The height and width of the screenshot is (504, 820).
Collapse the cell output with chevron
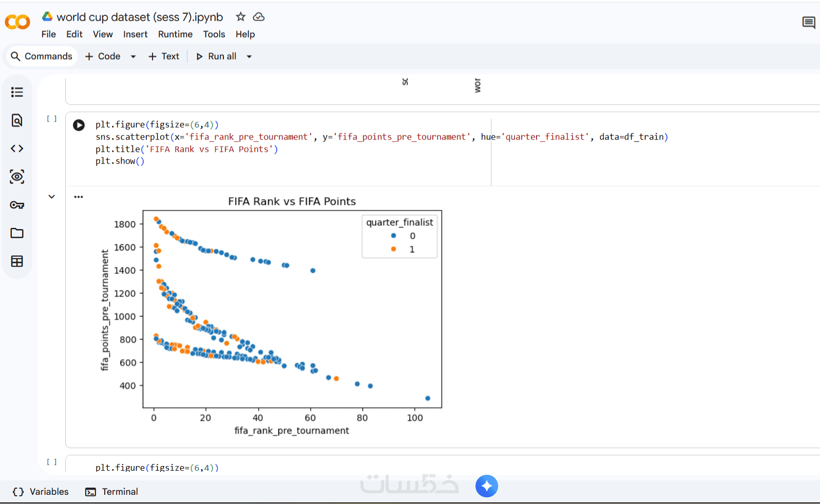(52, 197)
